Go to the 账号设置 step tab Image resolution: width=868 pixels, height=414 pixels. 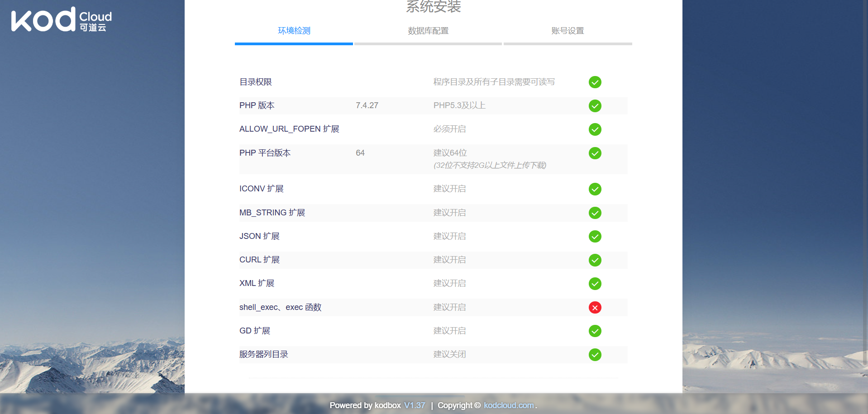[568, 31]
